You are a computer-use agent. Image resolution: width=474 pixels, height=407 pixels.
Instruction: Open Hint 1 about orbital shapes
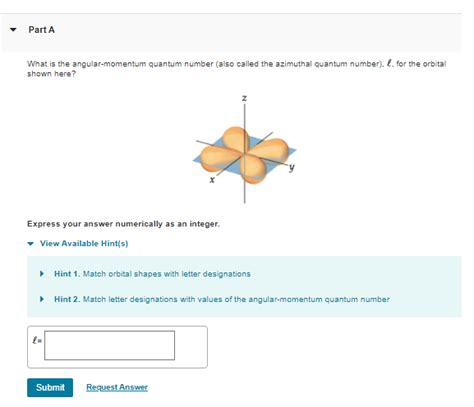click(x=152, y=274)
